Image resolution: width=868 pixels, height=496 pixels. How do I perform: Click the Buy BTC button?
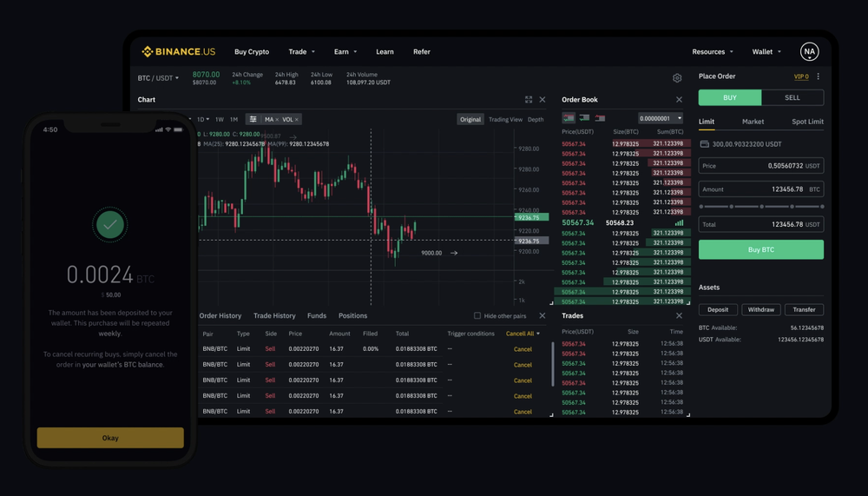coord(761,250)
